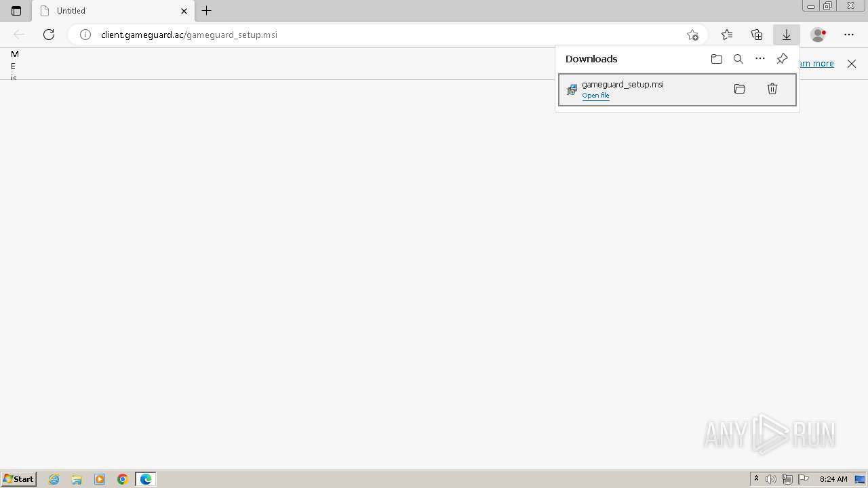Open Settings and more menu
The height and width of the screenshot is (488, 868).
pos(849,35)
